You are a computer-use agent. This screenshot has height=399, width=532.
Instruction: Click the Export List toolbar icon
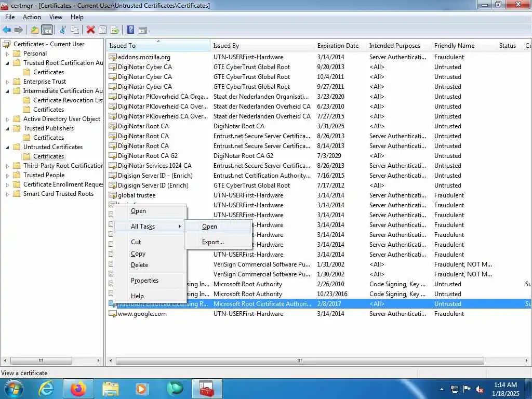115,30
